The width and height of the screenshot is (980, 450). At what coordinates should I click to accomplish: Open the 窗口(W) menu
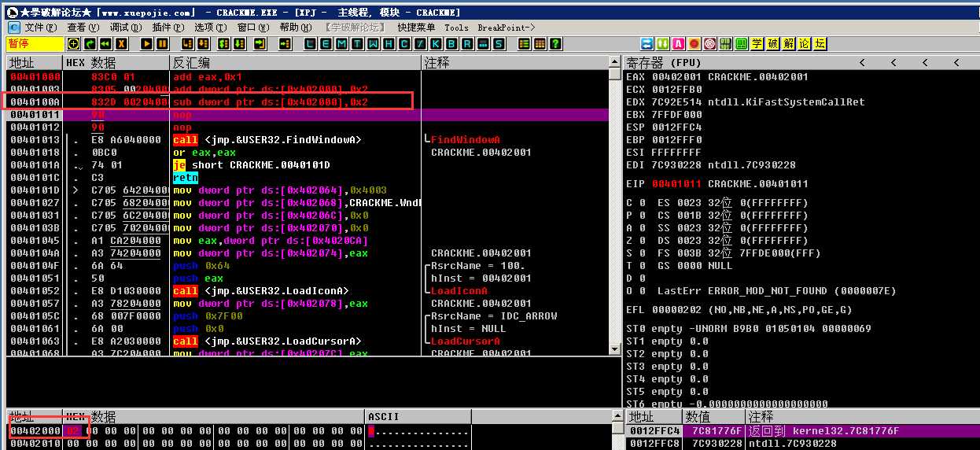[x=253, y=27]
